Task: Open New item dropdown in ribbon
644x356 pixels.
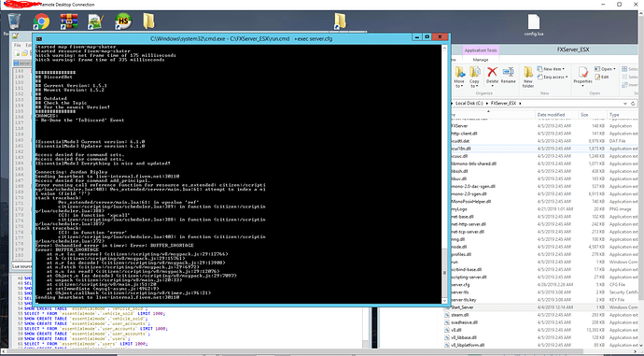Action: pyautogui.click(x=552, y=69)
